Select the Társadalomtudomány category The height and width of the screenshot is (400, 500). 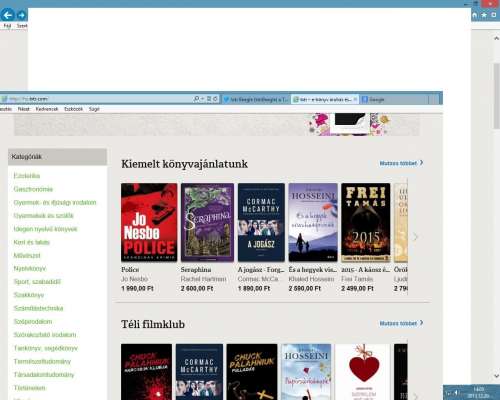click(x=44, y=375)
